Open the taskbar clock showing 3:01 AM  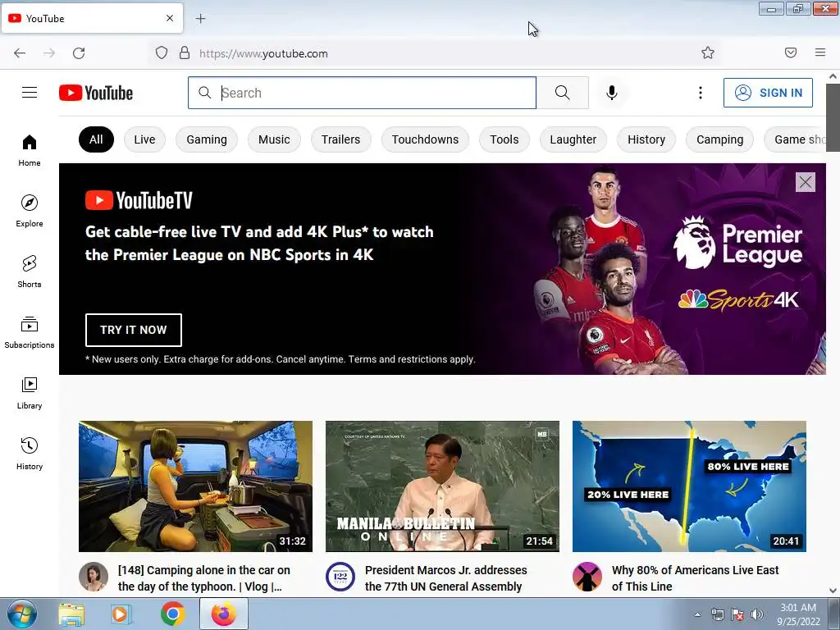798,614
